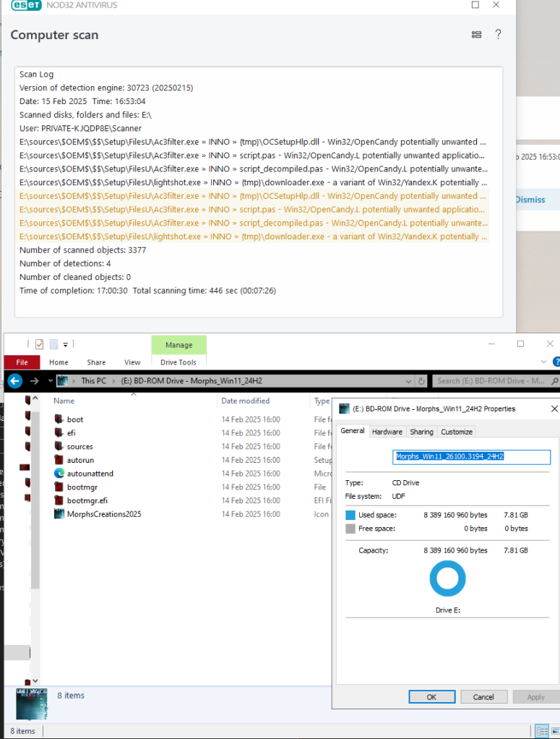Open the File menu in Explorer
Image resolution: width=560 pixels, height=739 pixels.
pyautogui.click(x=22, y=362)
